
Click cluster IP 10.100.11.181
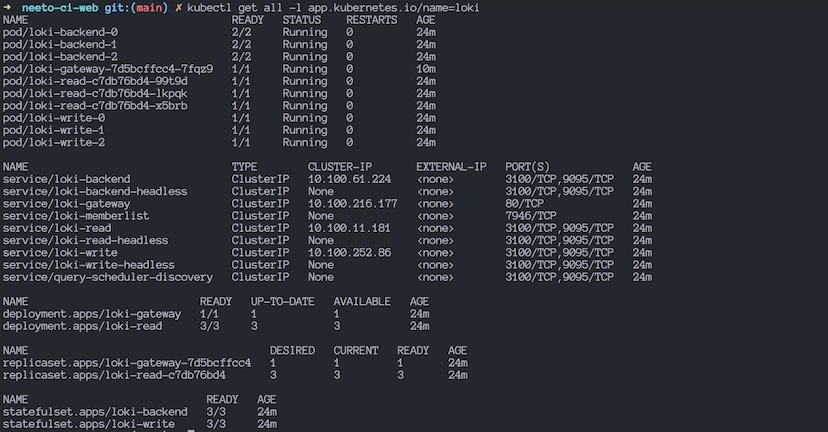(x=350, y=228)
